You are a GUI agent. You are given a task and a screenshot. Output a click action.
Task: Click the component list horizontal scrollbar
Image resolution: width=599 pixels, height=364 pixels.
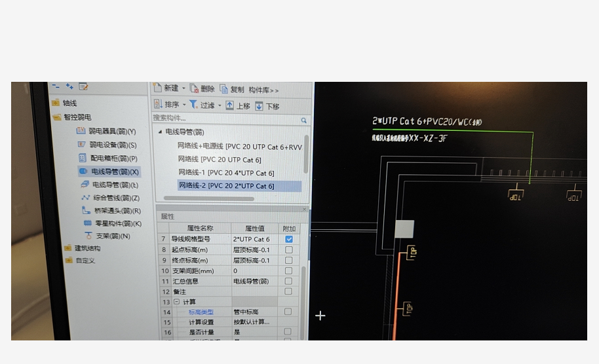pyautogui.click(x=209, y=198)
